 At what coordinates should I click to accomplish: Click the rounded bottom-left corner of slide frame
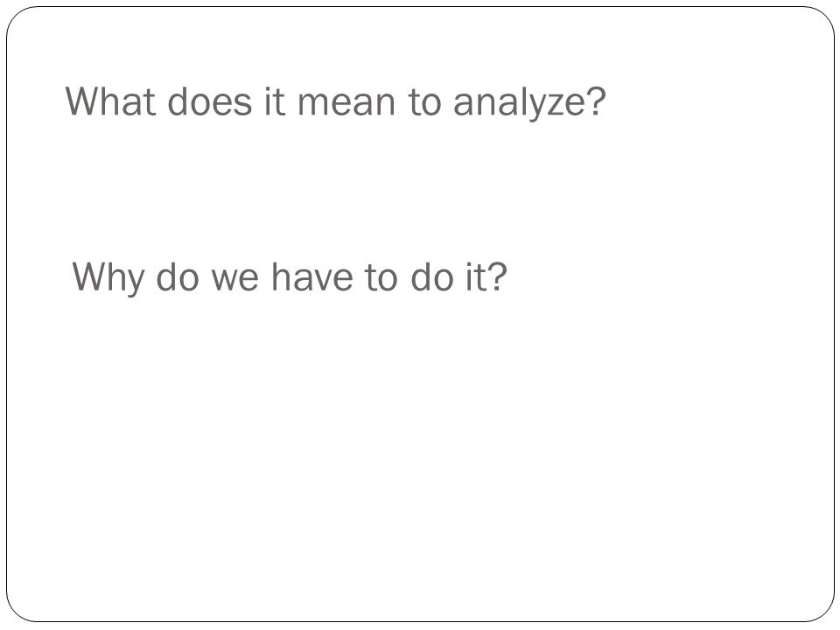pyautogui.click(x=17, y=611)
